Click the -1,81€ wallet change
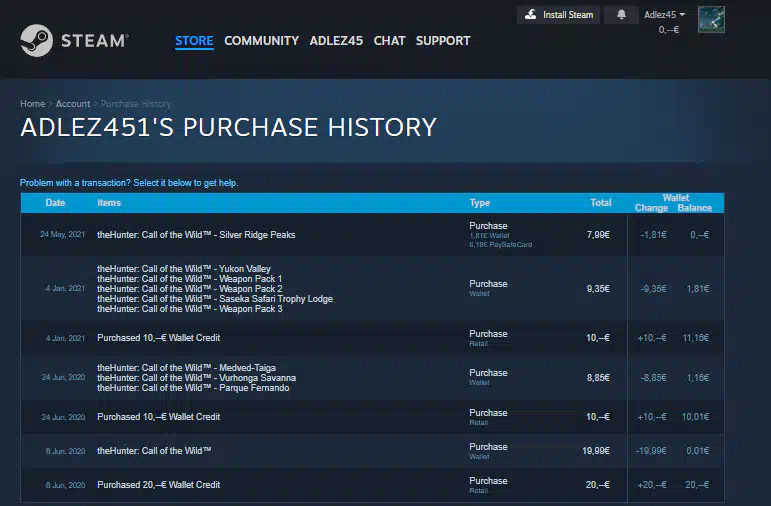Image resolution: width=771 pixels, height=506 pixels. 653,235
